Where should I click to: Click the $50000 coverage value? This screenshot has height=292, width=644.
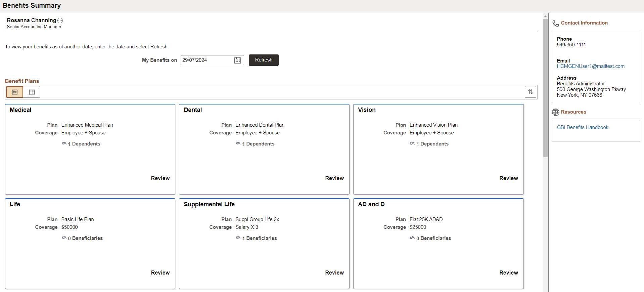coord(70,227)
